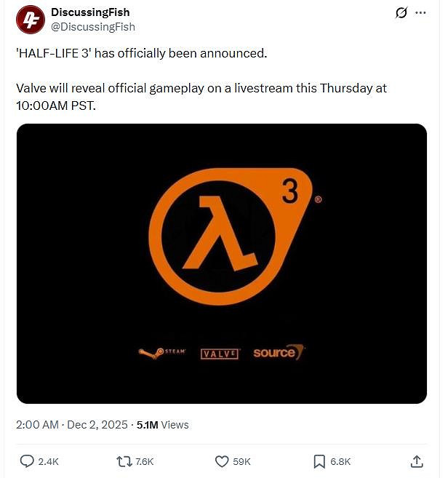The width and height of the screenshot is (448, 478).
Task: View the 5.1M Views analytics
Action: [x=162, y=425]
